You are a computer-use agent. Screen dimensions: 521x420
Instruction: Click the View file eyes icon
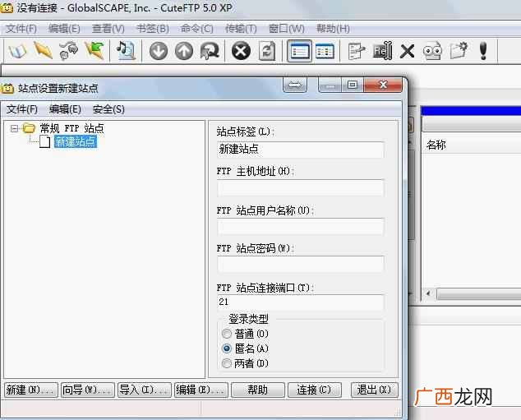(x=432, y=51)
